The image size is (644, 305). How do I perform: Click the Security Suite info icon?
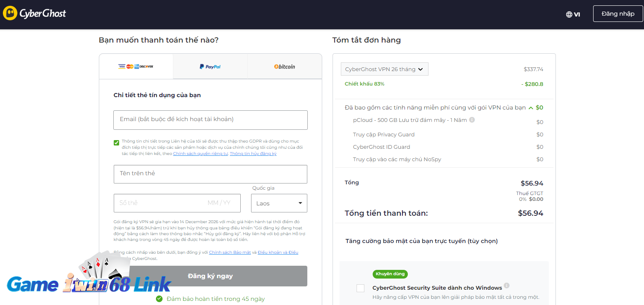[x=507, y=286]
